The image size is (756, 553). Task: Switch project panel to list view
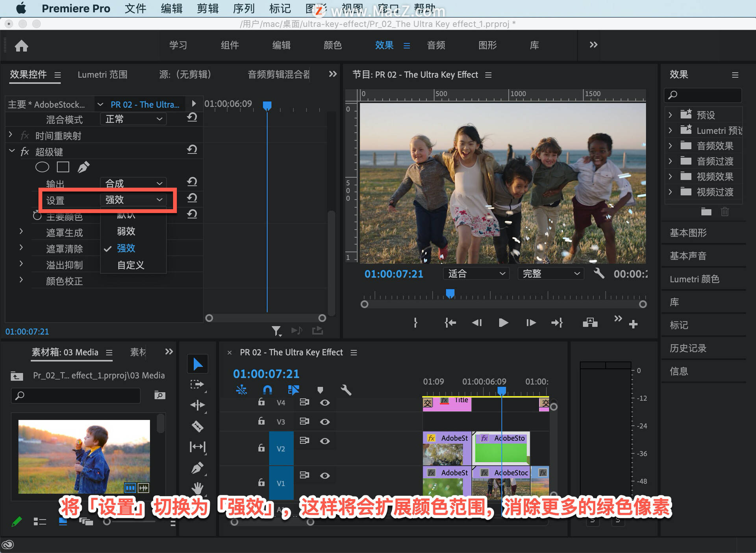pos(40,521)
